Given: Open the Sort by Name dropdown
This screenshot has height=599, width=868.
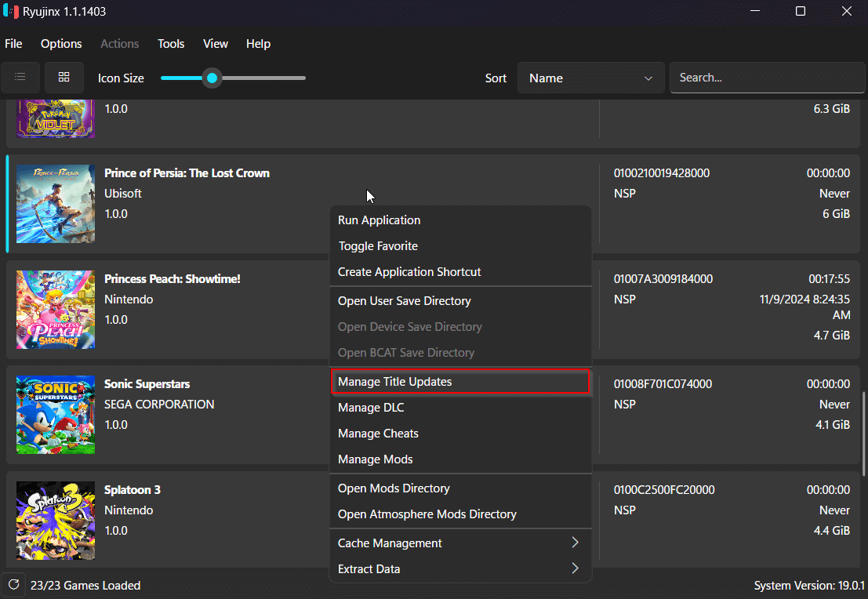Looking at the screenshot, I should click(590, 78).
